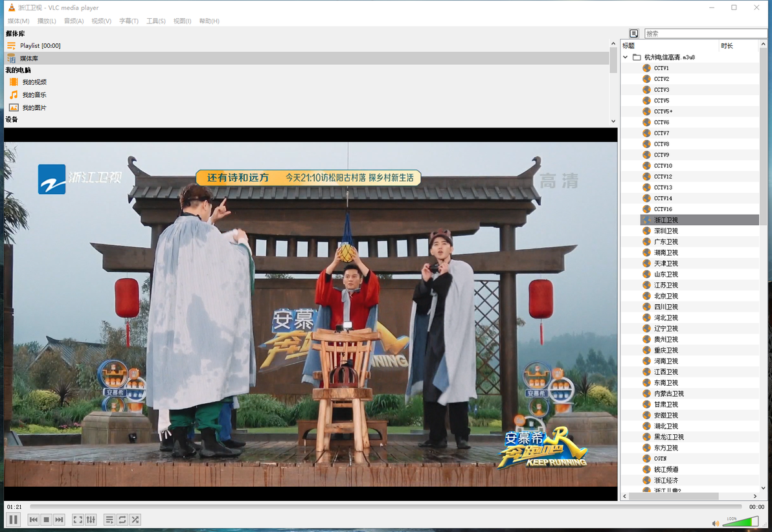
Task: Click the playlist search field
Action: [x=705, y=34]
